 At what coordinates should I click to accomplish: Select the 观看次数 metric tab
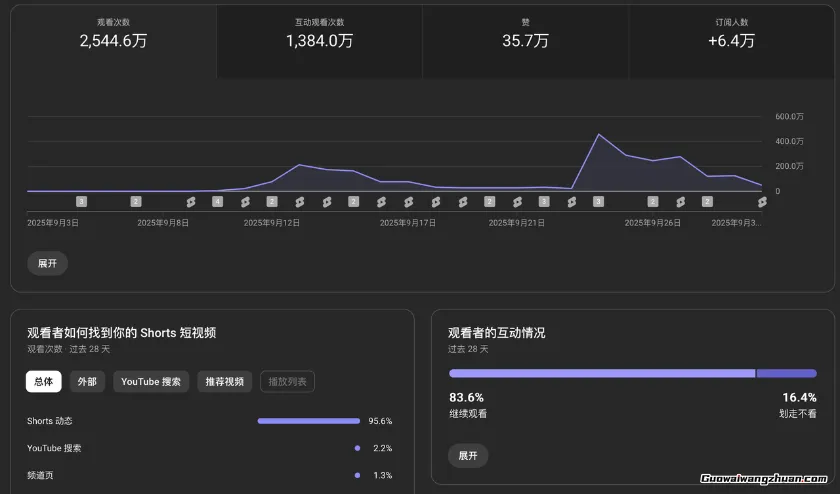point(114,41)
